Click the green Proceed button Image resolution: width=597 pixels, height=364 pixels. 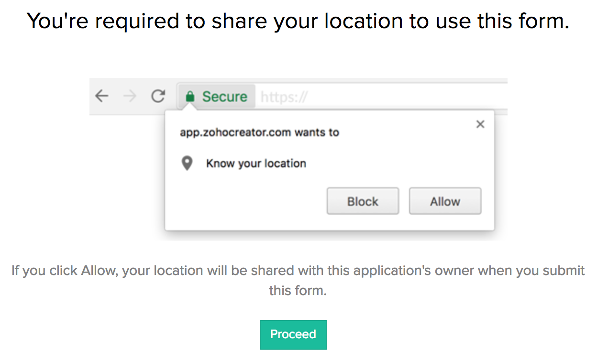click(x=293, y=334)
